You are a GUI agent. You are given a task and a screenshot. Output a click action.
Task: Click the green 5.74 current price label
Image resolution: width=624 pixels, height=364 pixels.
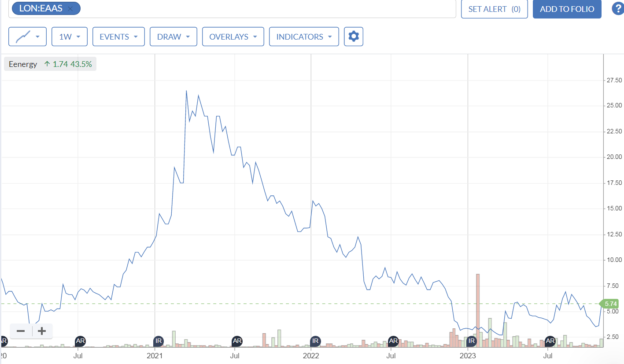[610, 304]
